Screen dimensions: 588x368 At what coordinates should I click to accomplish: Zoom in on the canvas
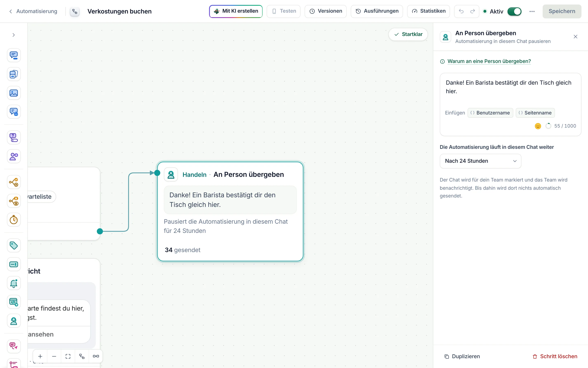(x=40, y=356)
